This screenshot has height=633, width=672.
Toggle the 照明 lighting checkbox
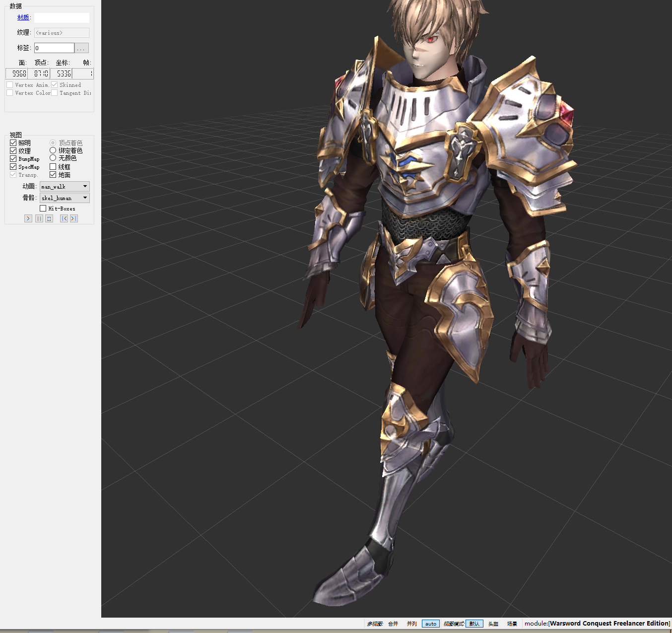click(x=13, y=143)
